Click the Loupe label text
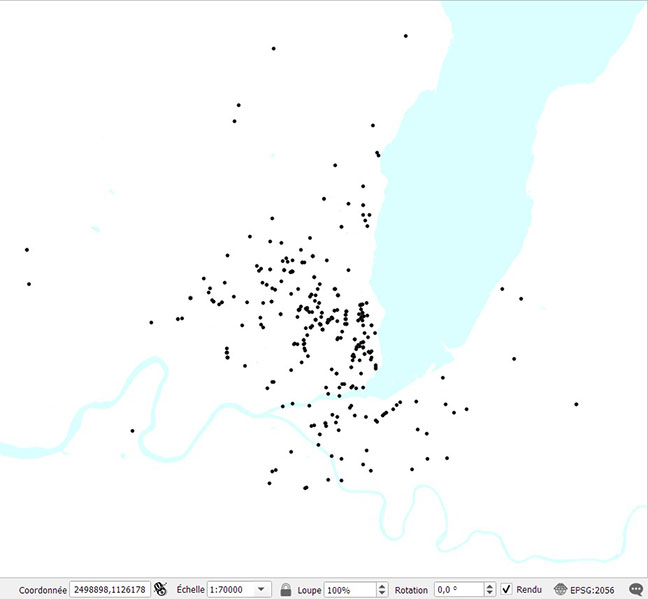648x599 pixels. (x=309, y=590)
